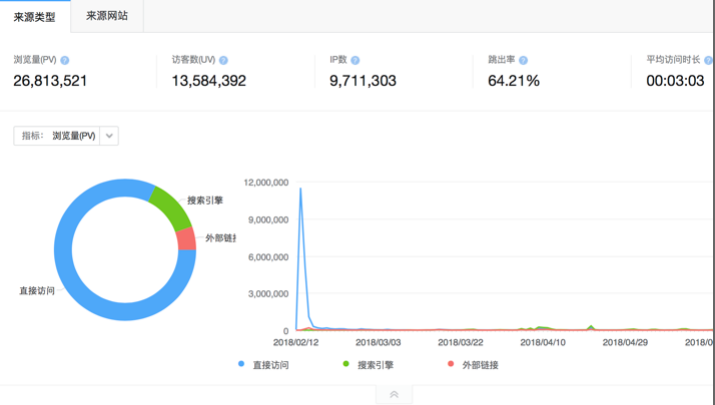Viewport: 715px width, 405px height.
Task: Toggle 直接访问 series in chart legend
Action: pyautogui.click(x=265, y=365)
